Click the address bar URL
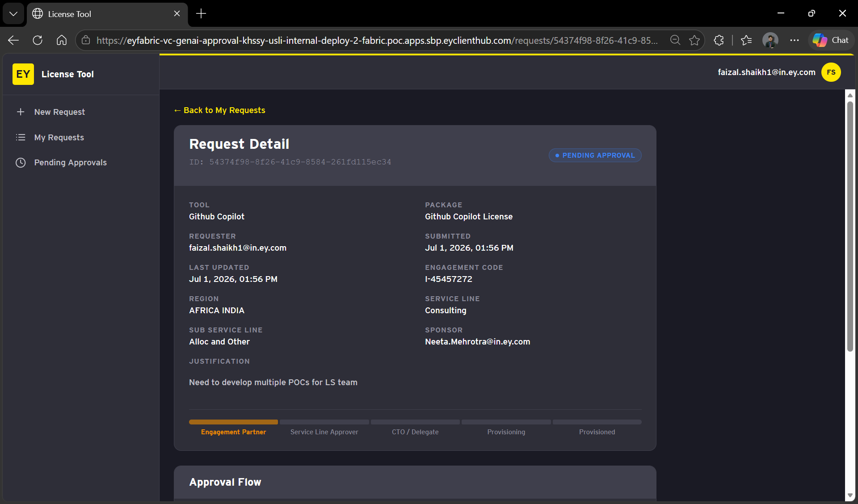858x504 pixels. click(x=377, y=40)
